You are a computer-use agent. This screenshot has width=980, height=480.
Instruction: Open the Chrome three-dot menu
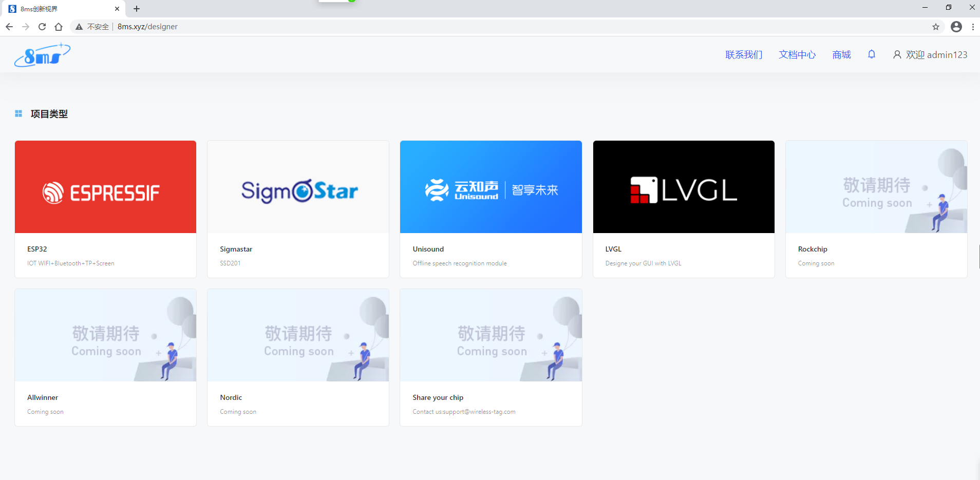click(x=973, y=27)
